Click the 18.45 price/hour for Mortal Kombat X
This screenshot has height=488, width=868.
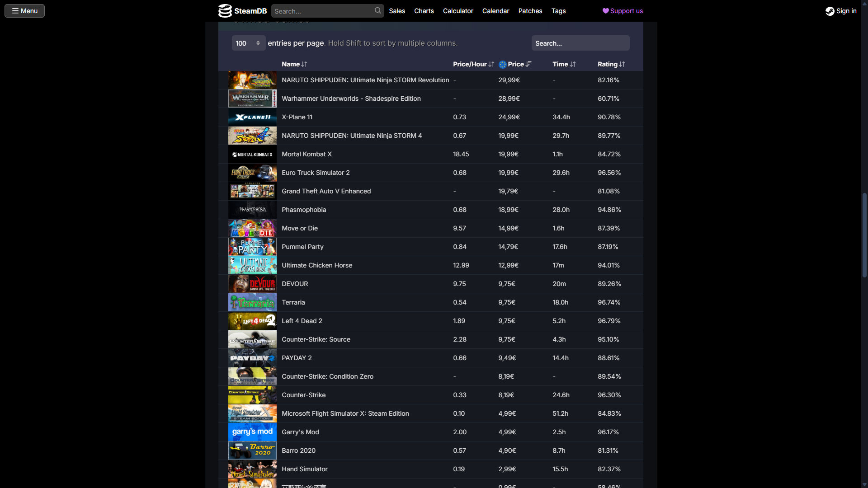click(461, 154)
